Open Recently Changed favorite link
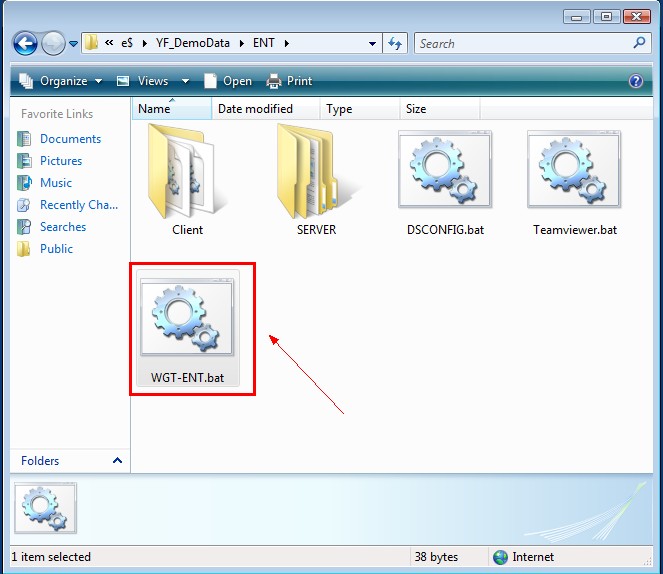Viewport: 663px width, 574px height. [x=78, y=205]
